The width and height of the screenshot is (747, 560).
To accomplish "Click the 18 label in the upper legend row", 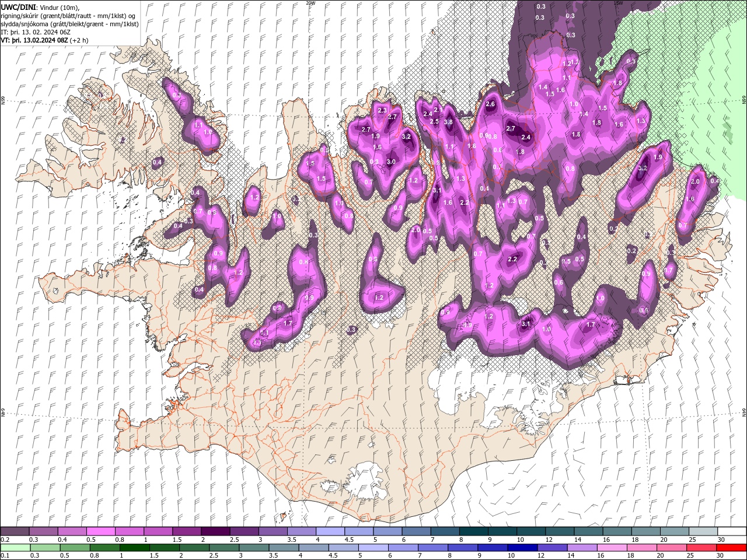I will point(634,540).
